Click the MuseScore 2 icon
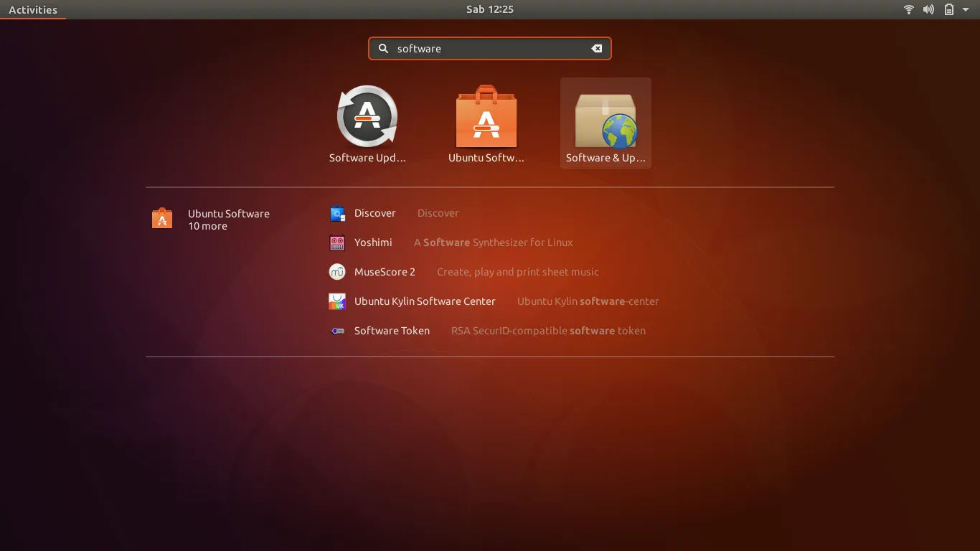The width and height of the screenshot is (980, 551). click(337, 272)
